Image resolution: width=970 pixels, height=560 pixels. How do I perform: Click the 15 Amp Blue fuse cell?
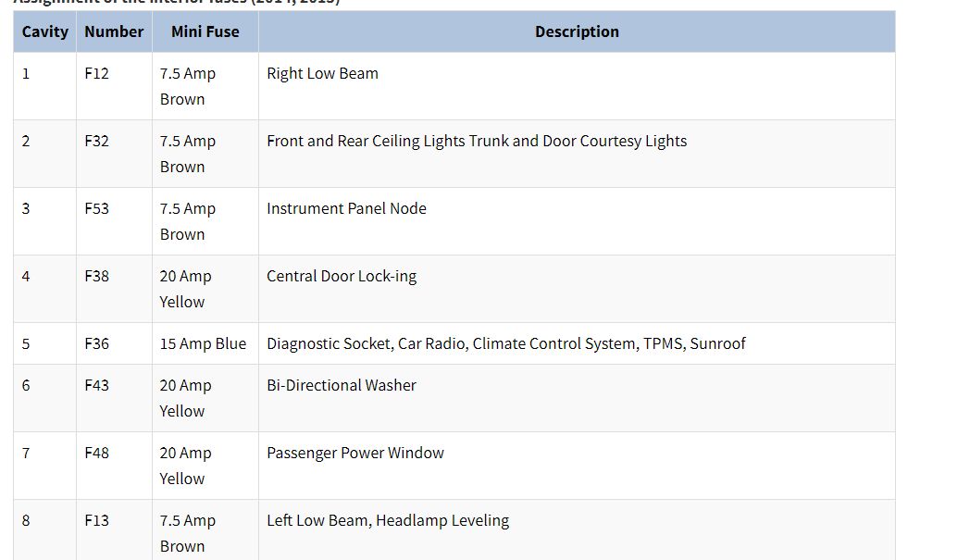(203, 343)
